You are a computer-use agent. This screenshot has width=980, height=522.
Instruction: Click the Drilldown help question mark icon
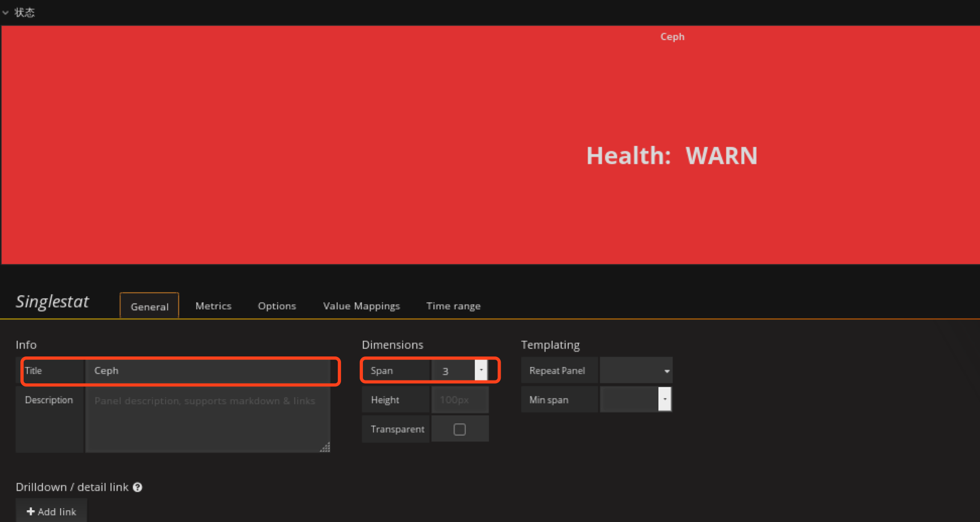138,487
